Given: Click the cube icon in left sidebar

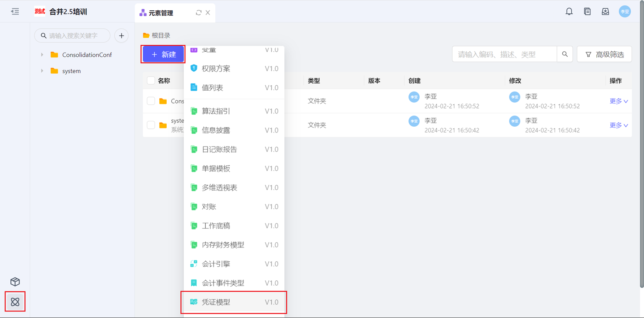Looking at the screenshot, I should point(15,282).
